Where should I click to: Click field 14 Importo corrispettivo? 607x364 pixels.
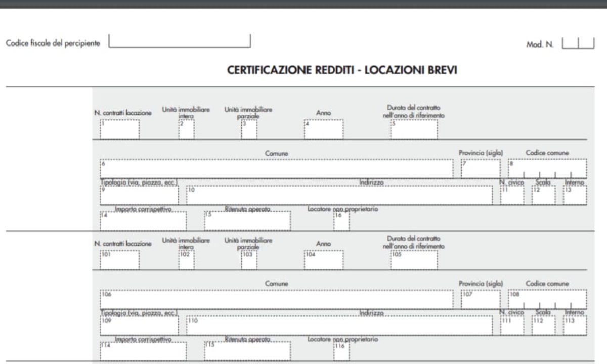pyautogui.click(x=143, y=220)
